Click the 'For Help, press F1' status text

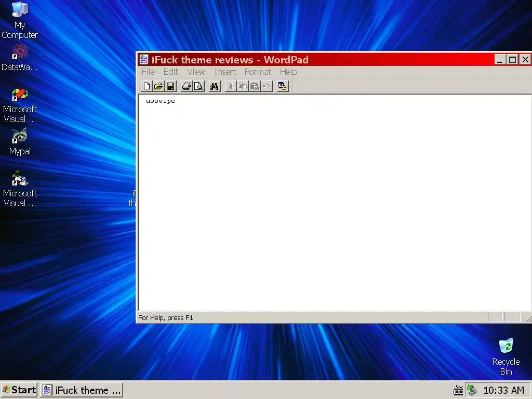pyautogui.click(x=166, y=317)
